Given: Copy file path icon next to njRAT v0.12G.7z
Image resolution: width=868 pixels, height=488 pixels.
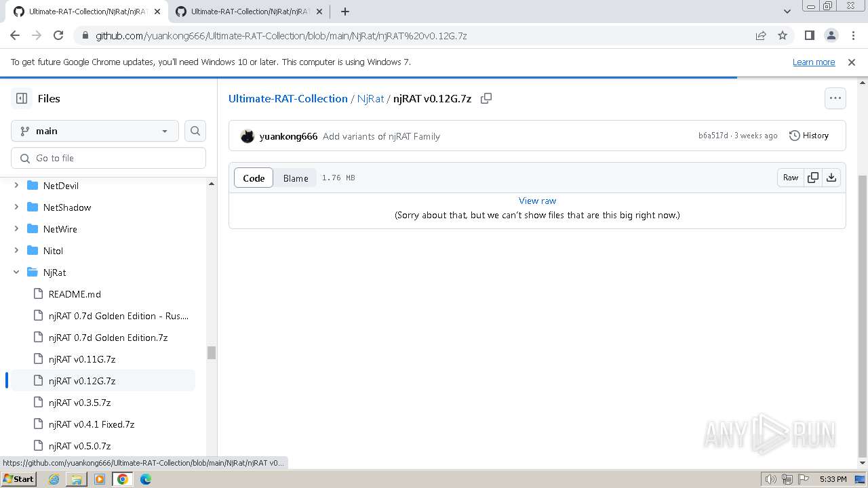Looking at the screenshot, I should click(x=486, y=98).
